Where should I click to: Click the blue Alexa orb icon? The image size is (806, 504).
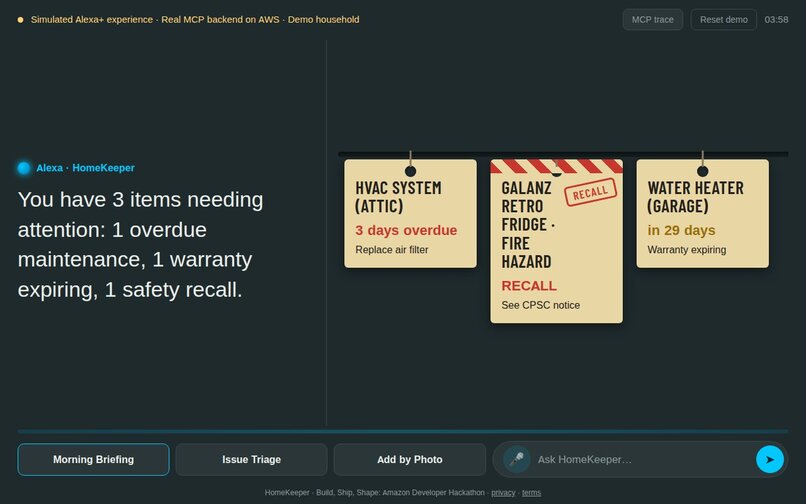pos(24,168)
